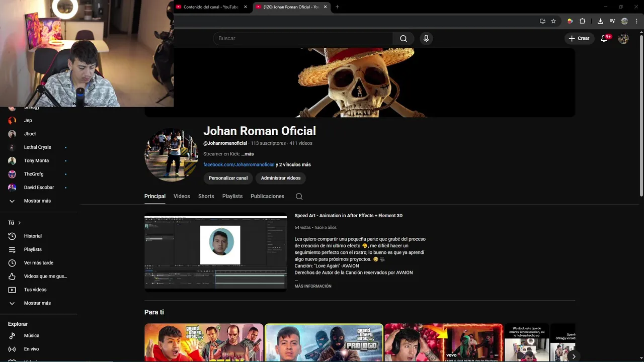Open the Chrome extensions puzzle icon
The image size is (644, 362).
pos(583,21)
